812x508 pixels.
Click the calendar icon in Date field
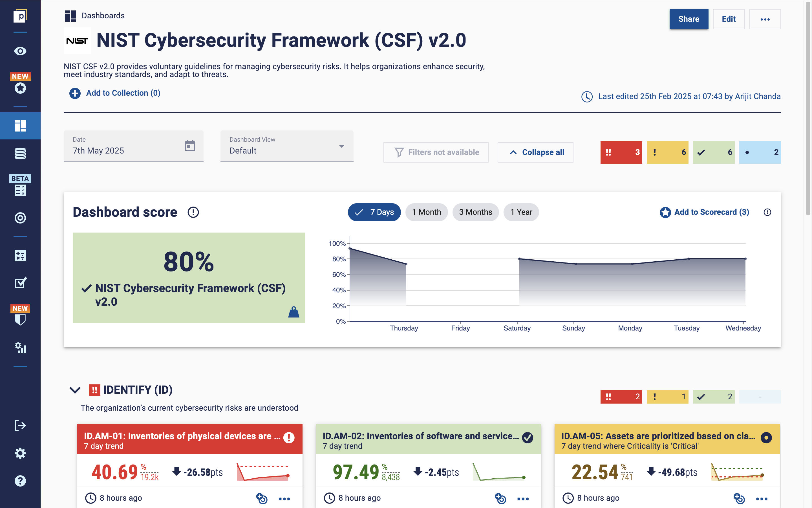click(190, 146)
